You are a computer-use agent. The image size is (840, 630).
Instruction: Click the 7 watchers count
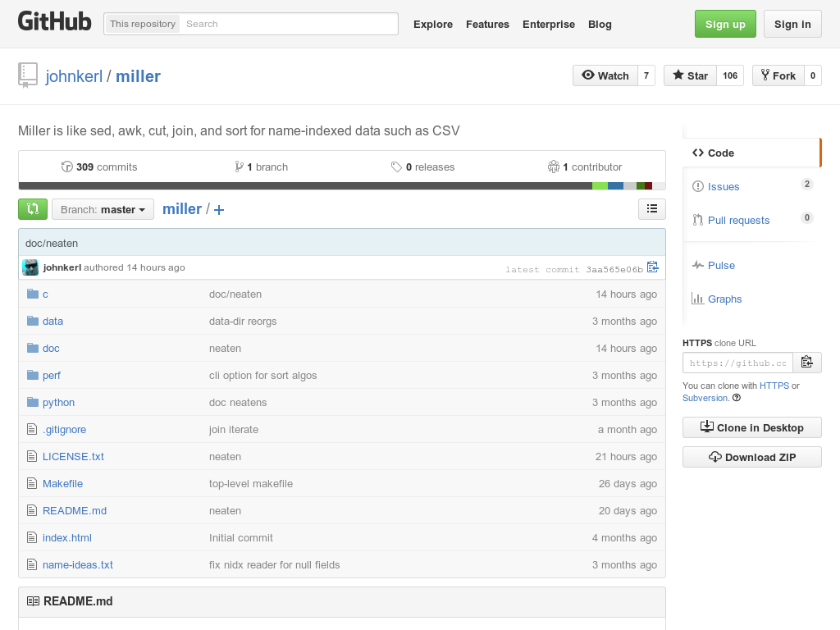(x=646, y=75)
